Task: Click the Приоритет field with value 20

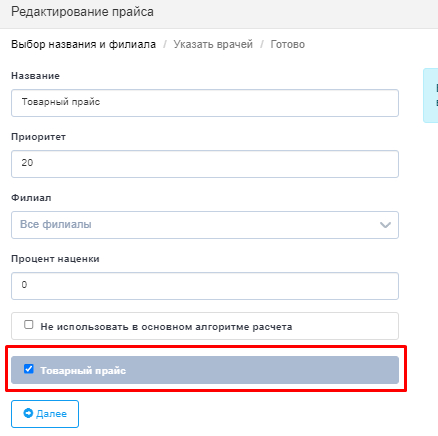Action: click(x=205, y=164)
